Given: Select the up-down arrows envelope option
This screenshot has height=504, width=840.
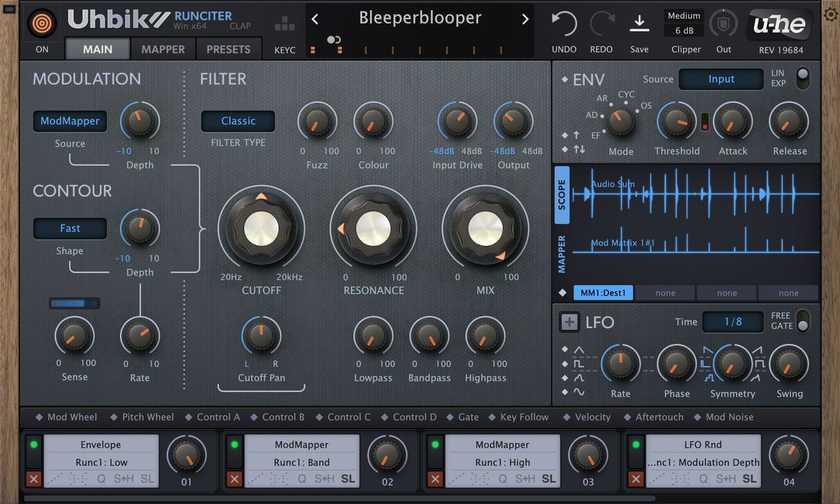Looking at the screenshot, I should (x=579, y=149).
